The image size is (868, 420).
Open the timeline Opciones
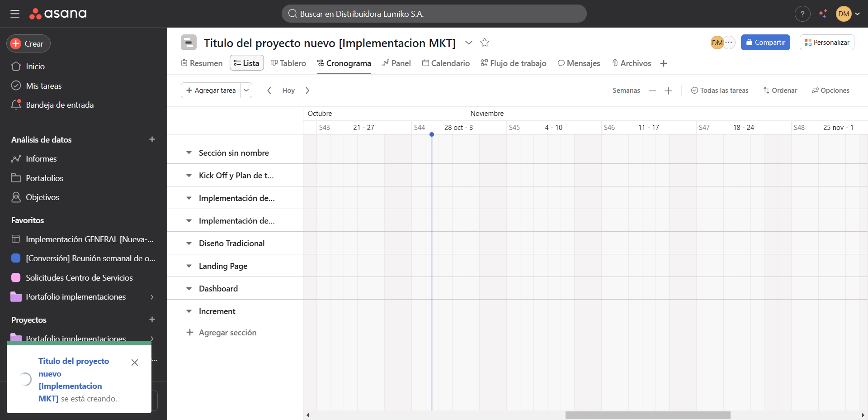point(830,91)
